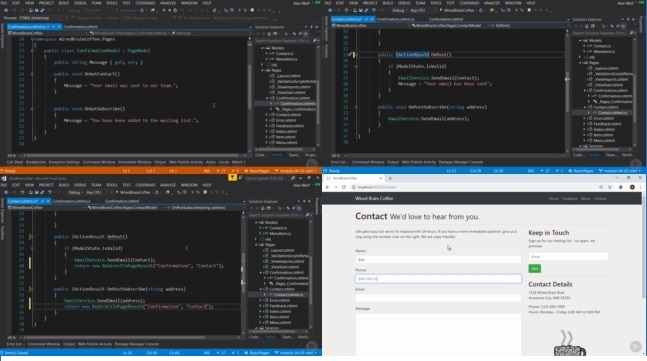Toggle pin on Solution Explorer in debugging window

pyautogui.click(x=312, y=27)
